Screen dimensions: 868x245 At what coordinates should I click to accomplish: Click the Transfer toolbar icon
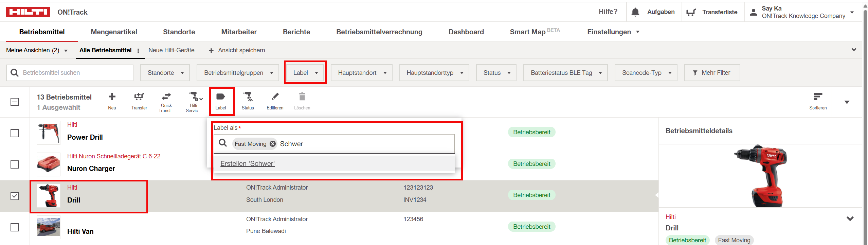(139, 97)
